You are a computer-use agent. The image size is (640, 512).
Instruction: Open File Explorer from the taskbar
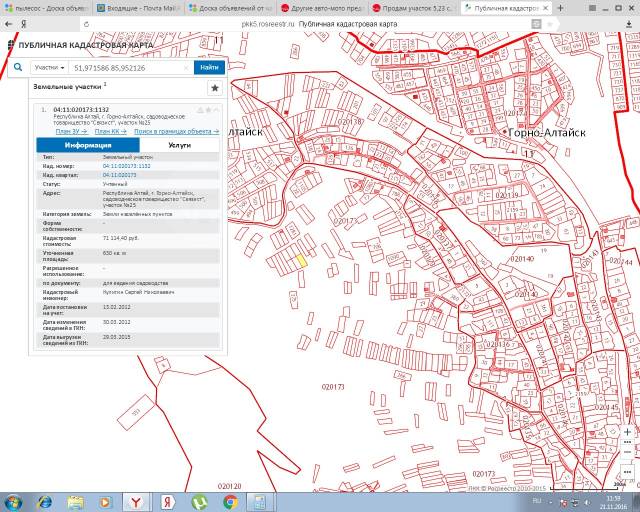(76, 503)
